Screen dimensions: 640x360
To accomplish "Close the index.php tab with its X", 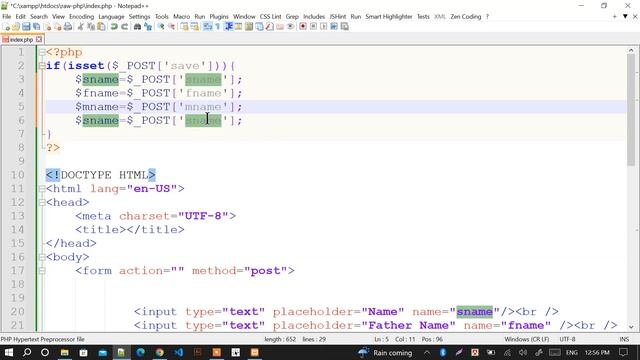I will click(39, 40).
